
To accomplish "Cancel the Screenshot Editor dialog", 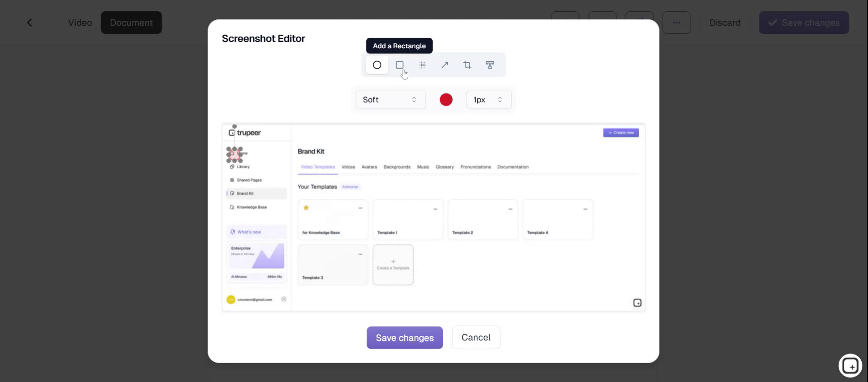I will click(476, 337).
